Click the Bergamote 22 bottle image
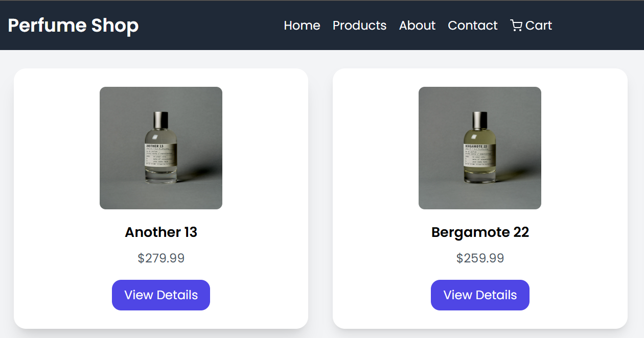644x338 pixels. point(479,148)
